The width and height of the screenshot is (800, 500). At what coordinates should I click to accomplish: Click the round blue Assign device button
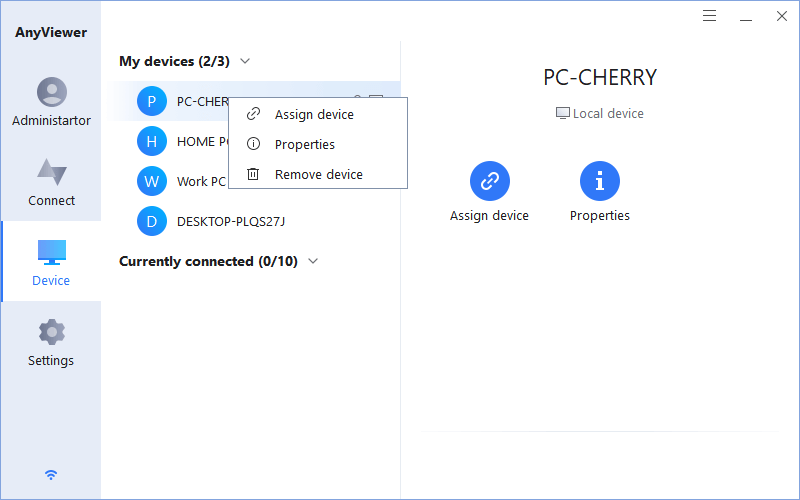click(490, 181)
